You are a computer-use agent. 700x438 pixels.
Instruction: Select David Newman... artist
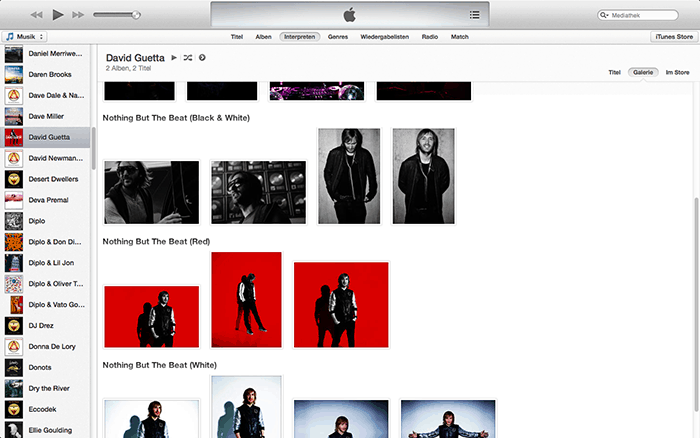pyautogui.click(x=45, y=159)
